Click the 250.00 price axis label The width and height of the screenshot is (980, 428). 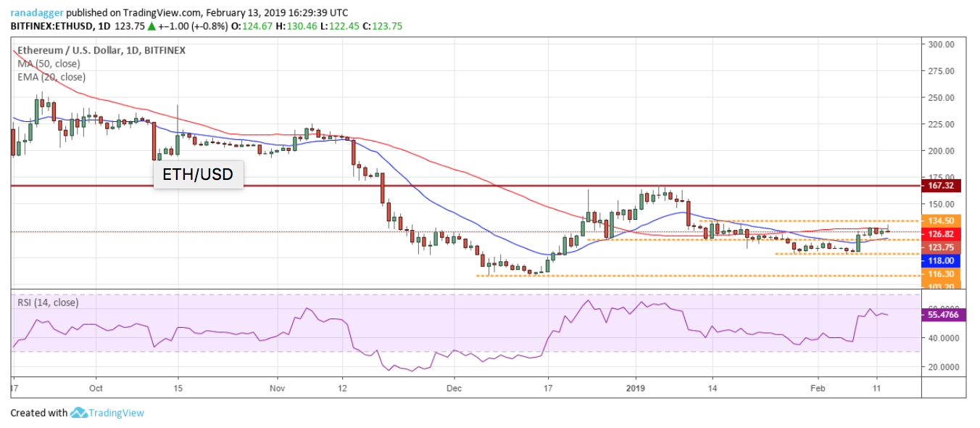(941, 98)
